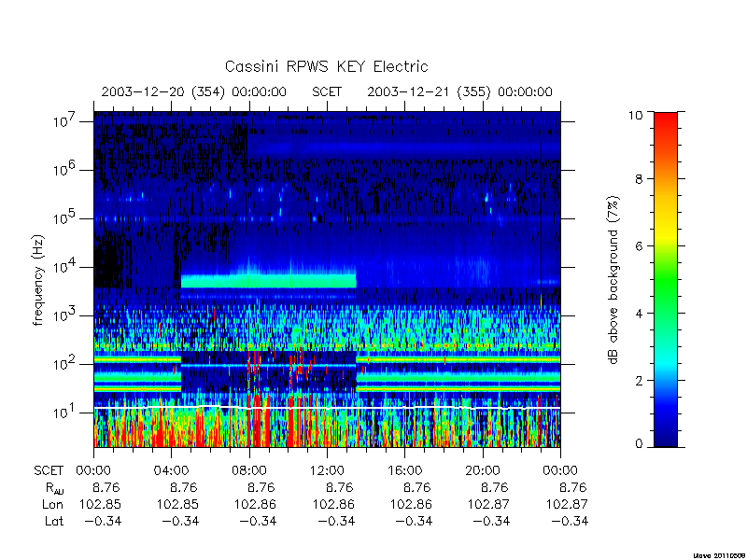Image resolution: width=747 pixels, height=560 pixels.
Task: Click the SCET label above the plot
Action: click(327, 91)
